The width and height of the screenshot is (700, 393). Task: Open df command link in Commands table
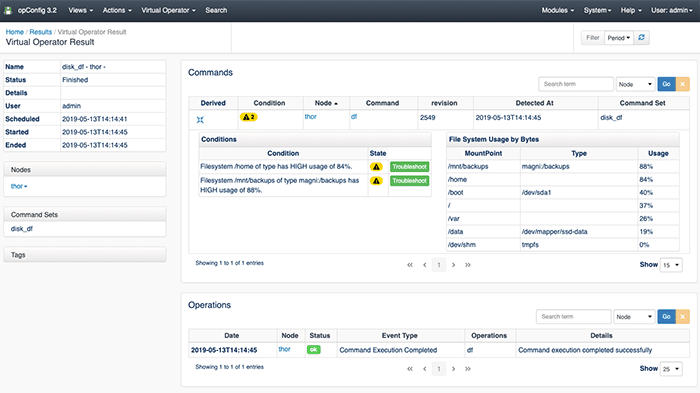(354, 117)
